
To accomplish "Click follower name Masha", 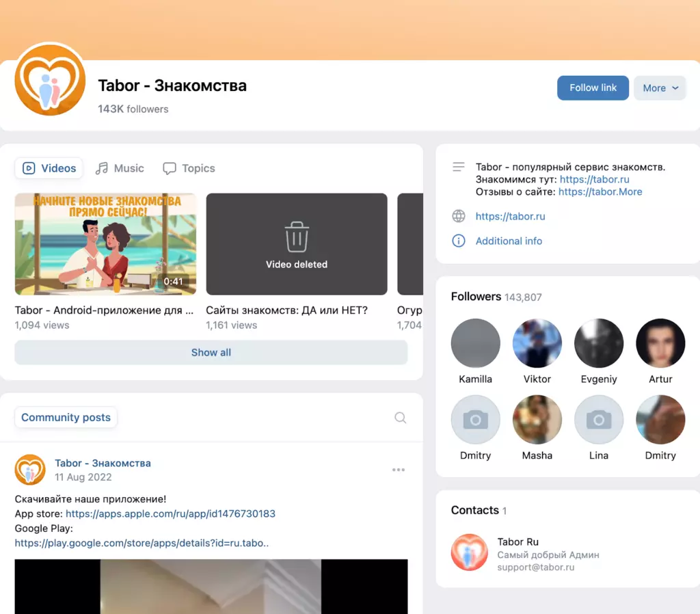I will [x=537, y=455].
